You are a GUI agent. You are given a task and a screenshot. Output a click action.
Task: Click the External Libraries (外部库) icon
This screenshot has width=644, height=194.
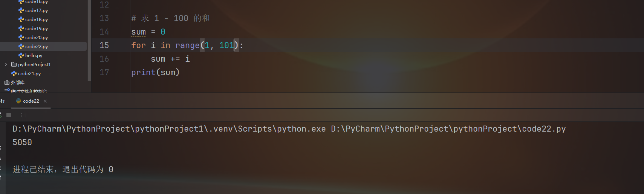(x=7, y=83)
